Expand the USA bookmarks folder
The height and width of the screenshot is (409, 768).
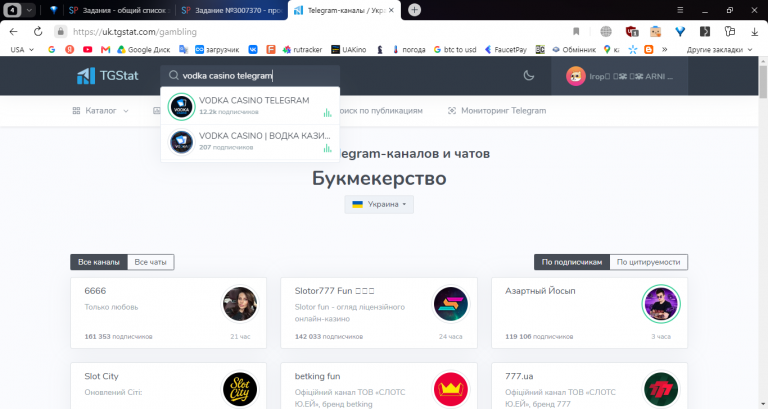pos(22,49)
